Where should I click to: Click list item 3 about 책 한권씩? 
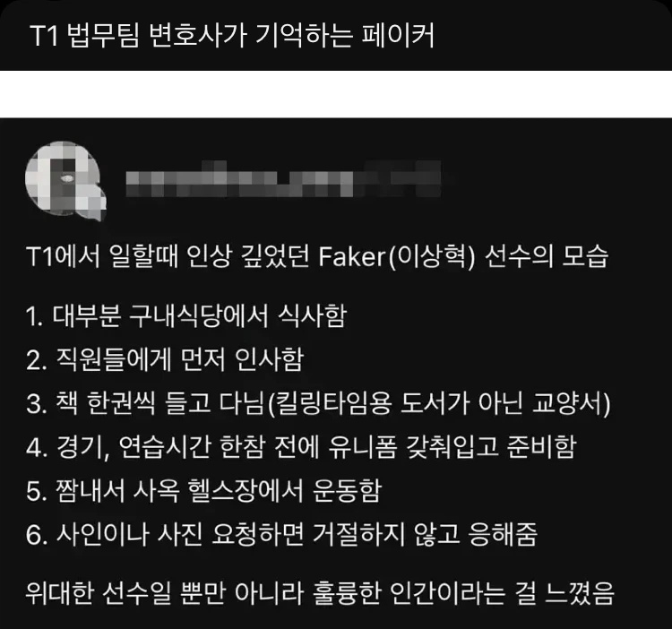[318, 403]
